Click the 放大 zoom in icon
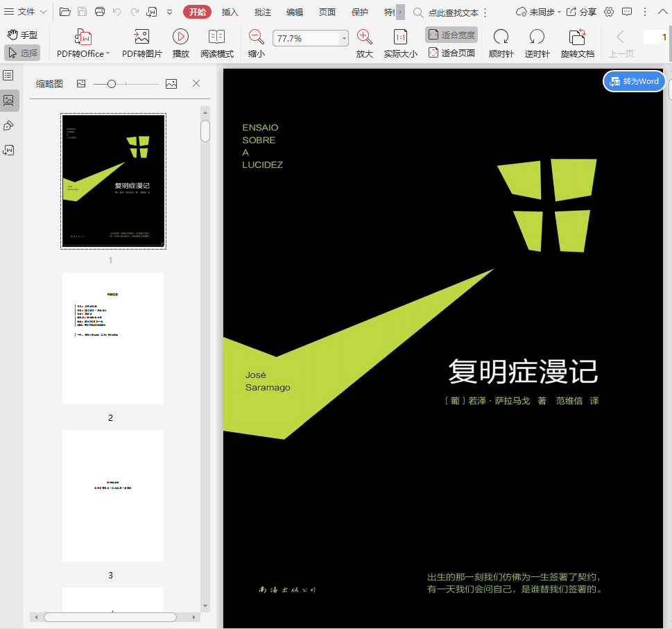672x629 pixels. coord(364,37)
